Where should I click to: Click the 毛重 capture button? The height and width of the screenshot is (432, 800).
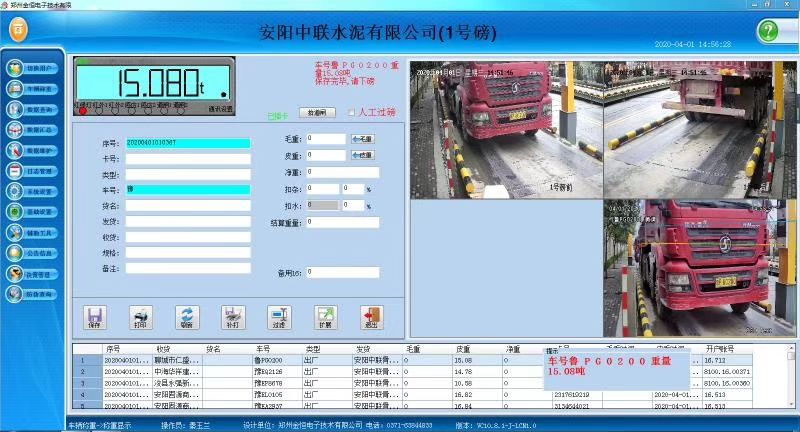362,139
